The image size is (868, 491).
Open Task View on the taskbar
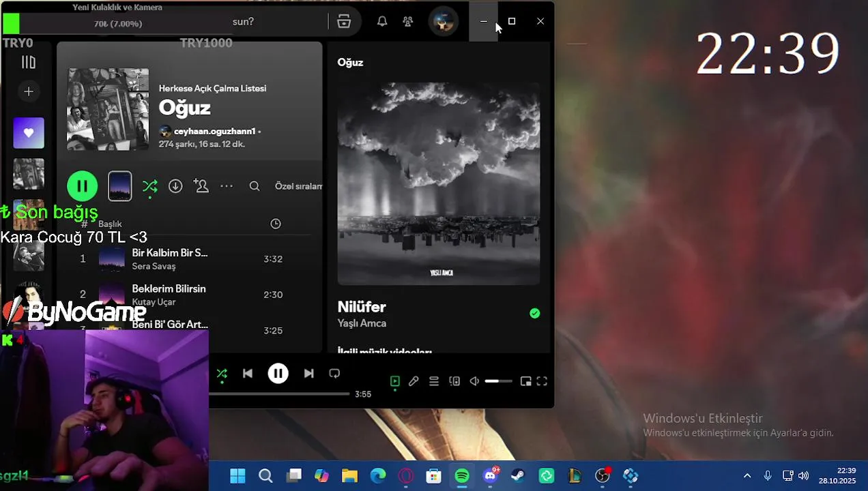pos(294,476)
